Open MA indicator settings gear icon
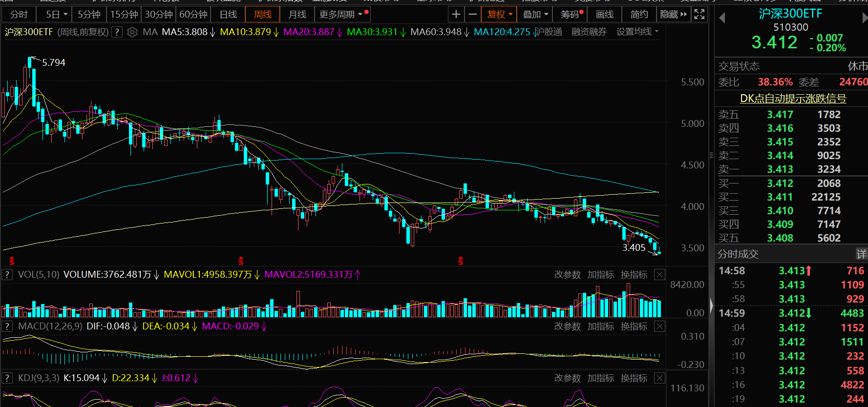This screenshot has width=868, height=407. [132, 32]
